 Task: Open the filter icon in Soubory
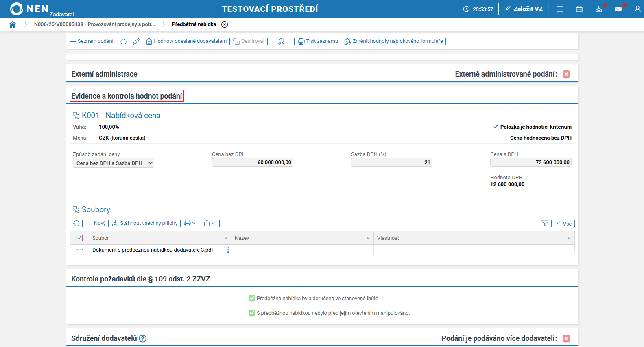point(545,223)
